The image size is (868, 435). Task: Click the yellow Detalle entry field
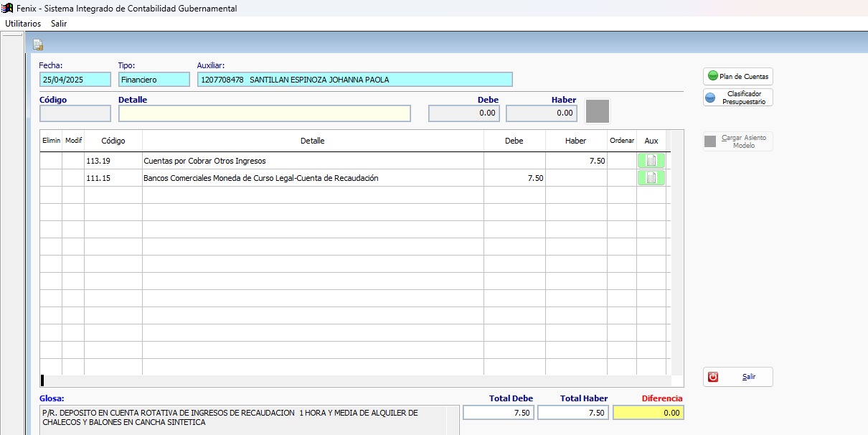pos(264,113)
